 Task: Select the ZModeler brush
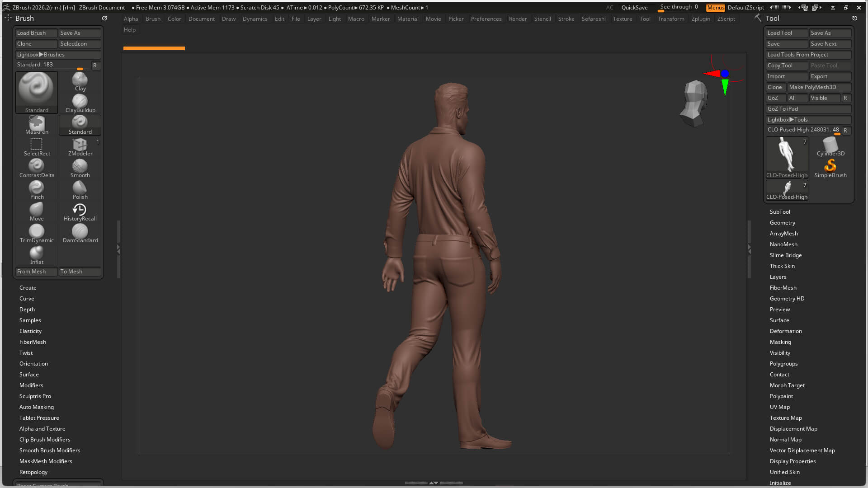point(80,147)
